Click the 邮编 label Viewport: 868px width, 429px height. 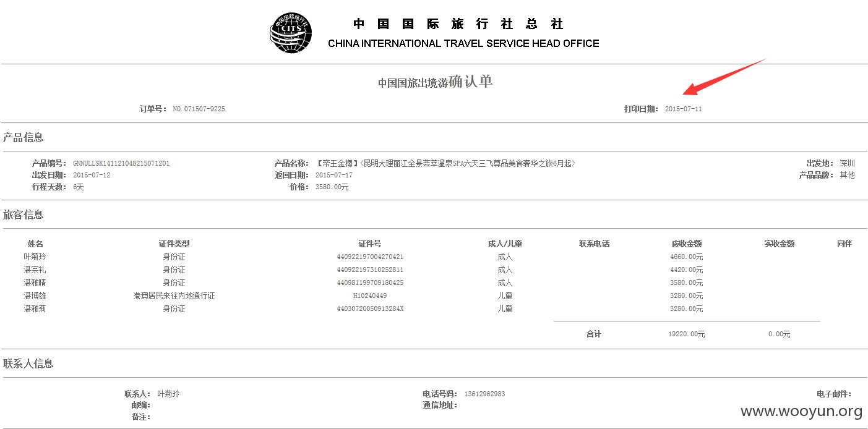pyautogui.click(x=142, y=405)
